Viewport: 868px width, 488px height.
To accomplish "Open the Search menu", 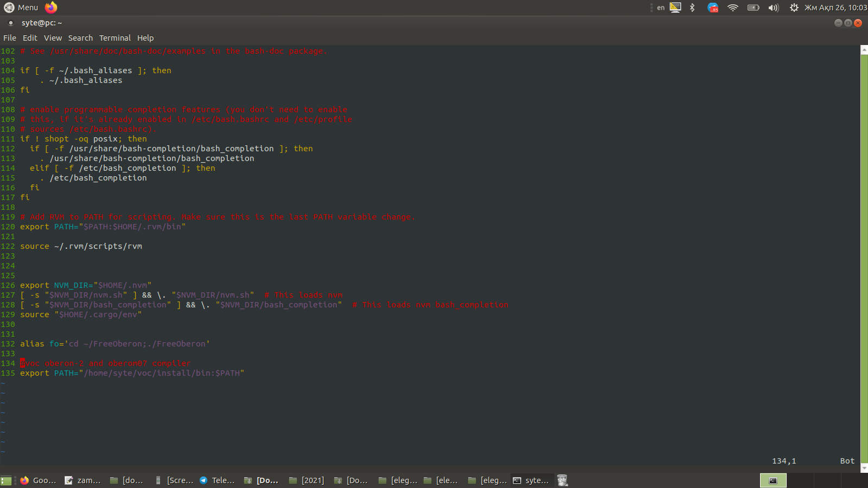I will click(x=80, y=38).
